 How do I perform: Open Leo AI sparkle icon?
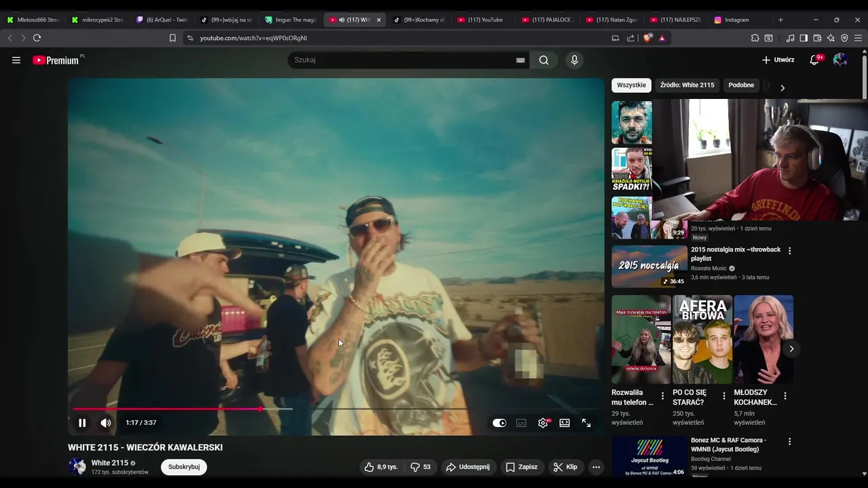[831, 38]
